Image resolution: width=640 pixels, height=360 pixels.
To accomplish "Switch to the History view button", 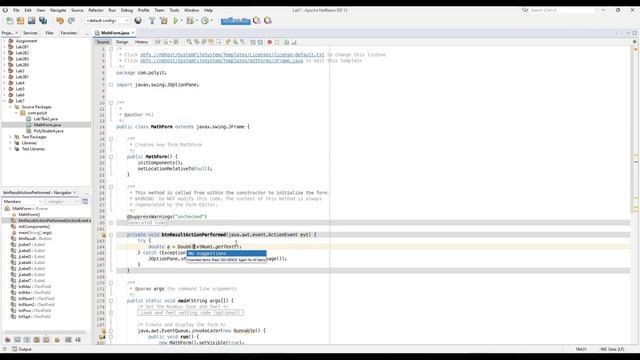I will click(x=141, y=42).
